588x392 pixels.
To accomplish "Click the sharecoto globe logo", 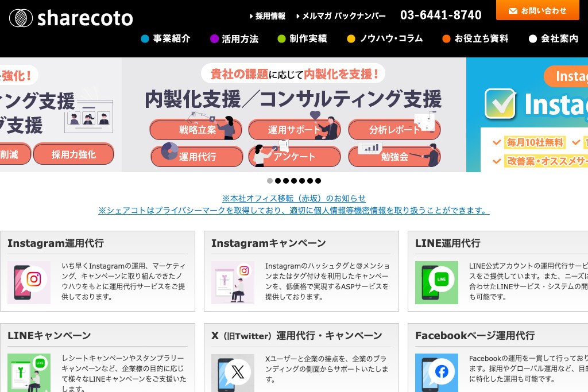I will point(21,18).
